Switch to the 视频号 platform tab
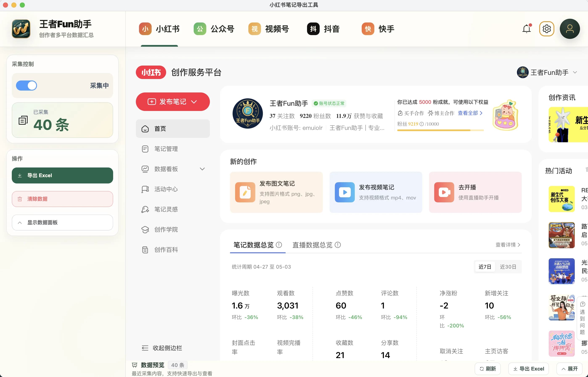 click(269, 29)
